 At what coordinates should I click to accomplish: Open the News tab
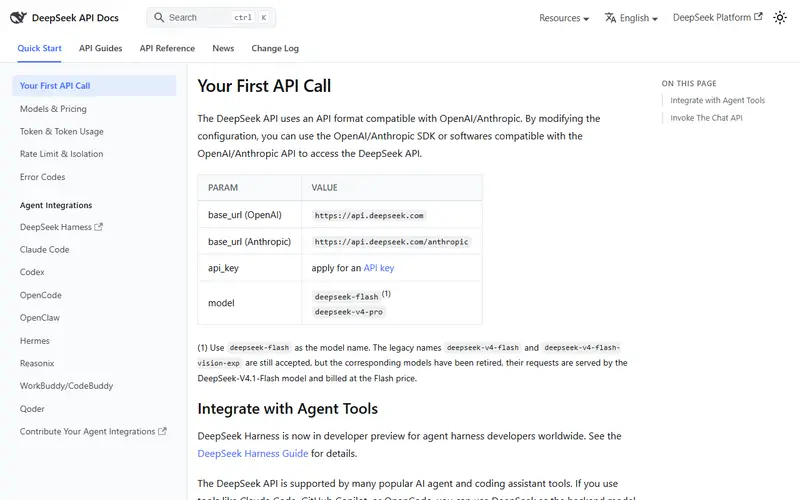click(x=223, y=48)
